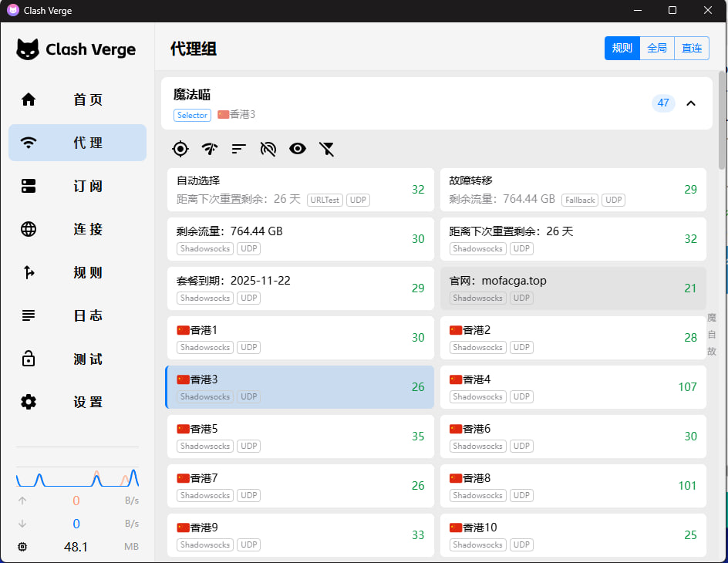Toggle the eye icon for proxy details
728x563 pixels.
[x=298, y=149]
